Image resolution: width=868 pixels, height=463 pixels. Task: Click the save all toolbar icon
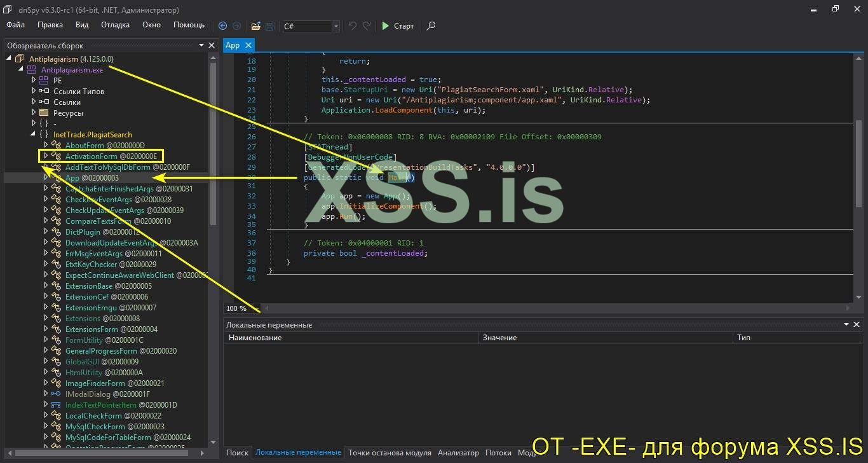pos(270,26)
